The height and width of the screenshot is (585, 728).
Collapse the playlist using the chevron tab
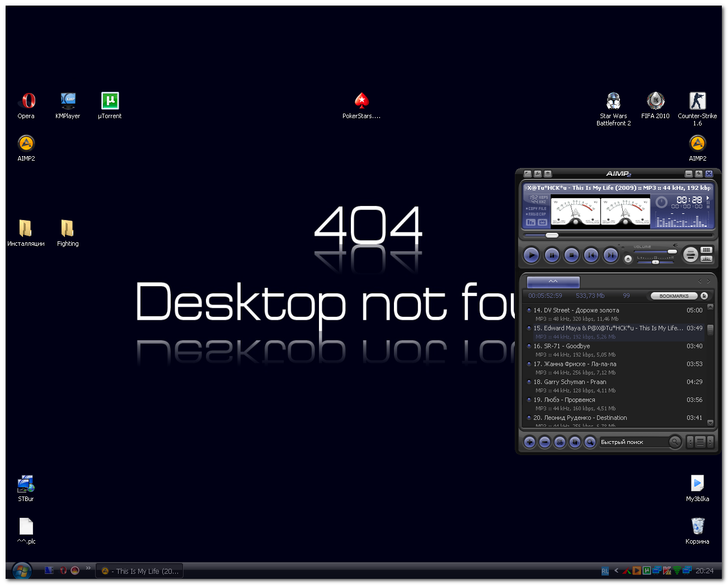[x=553, y=282]
